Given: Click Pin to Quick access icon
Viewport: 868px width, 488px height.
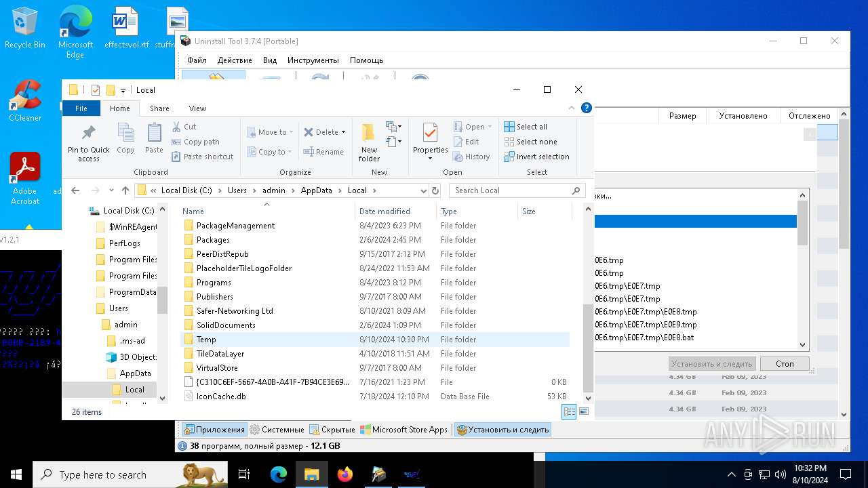Looking at the screenshot, I should pos(88,133).
